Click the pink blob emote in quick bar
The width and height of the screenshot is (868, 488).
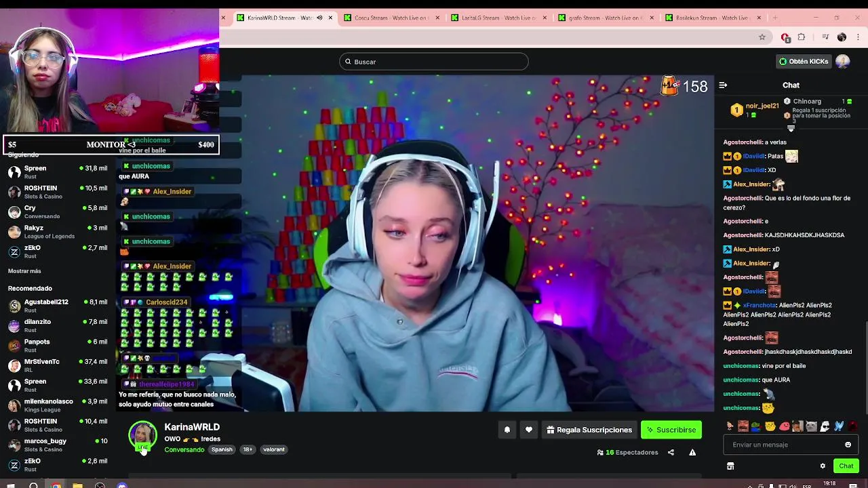coord(785,426)
